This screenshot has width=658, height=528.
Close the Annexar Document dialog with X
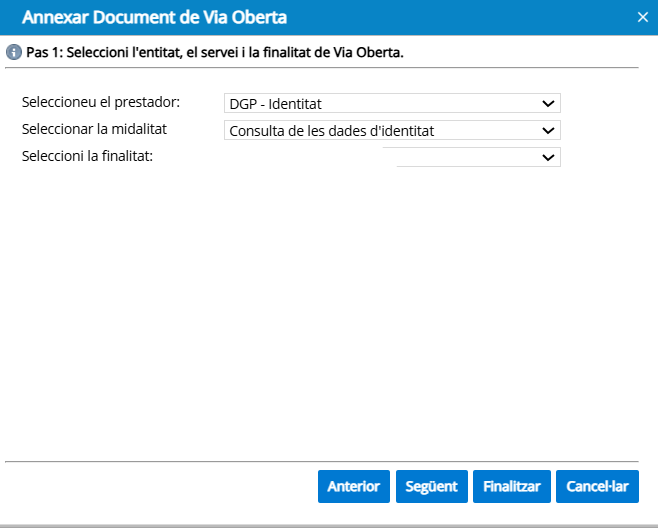point(642,16)
